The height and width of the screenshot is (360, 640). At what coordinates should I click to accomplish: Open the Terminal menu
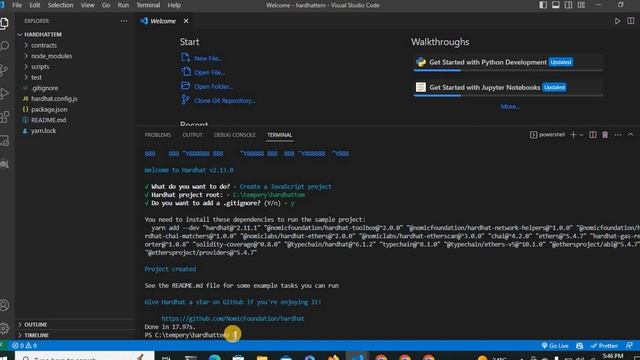[x=148, y=5]
